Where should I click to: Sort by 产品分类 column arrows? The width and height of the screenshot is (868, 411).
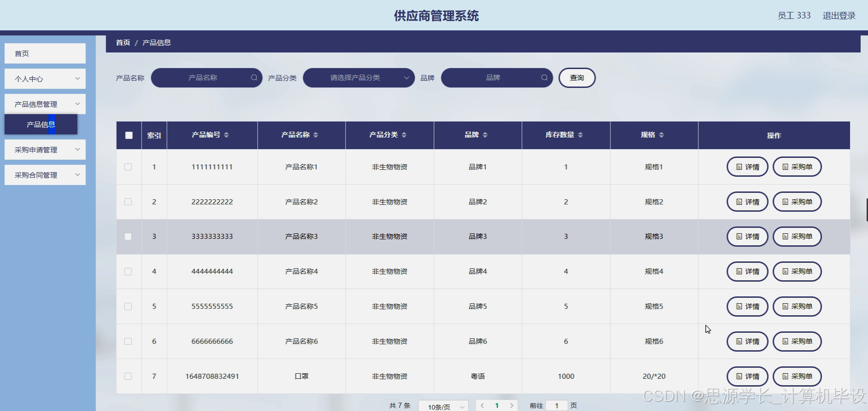coord(404,135)
